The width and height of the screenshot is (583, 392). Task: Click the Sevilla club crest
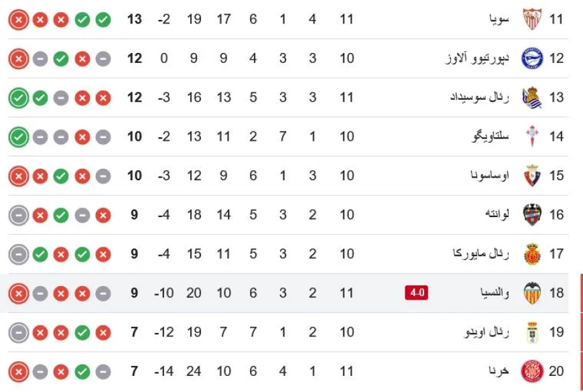tap(532, 19)
